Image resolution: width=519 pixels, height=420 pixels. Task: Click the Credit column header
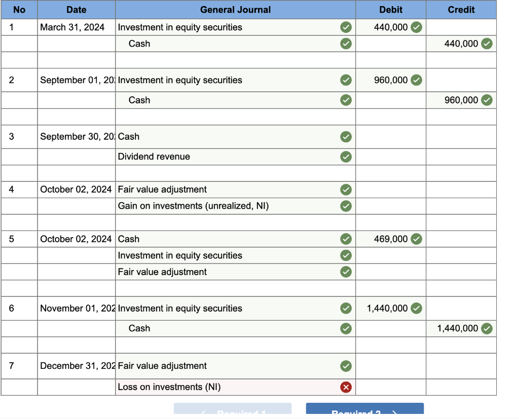point(461,10)
